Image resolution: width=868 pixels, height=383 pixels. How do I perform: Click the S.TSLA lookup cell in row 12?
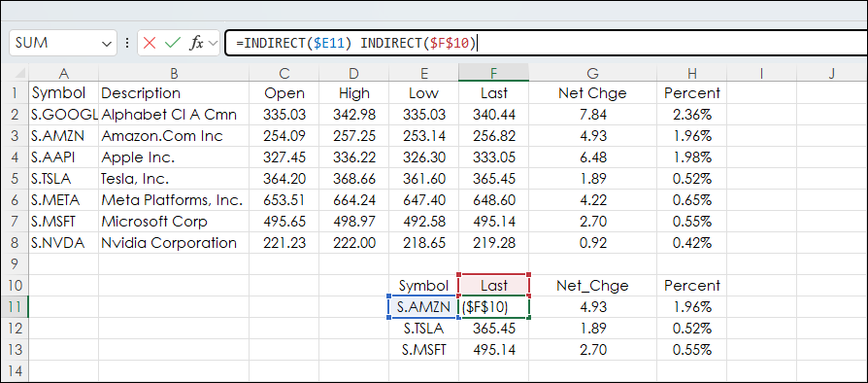point(423,329)
